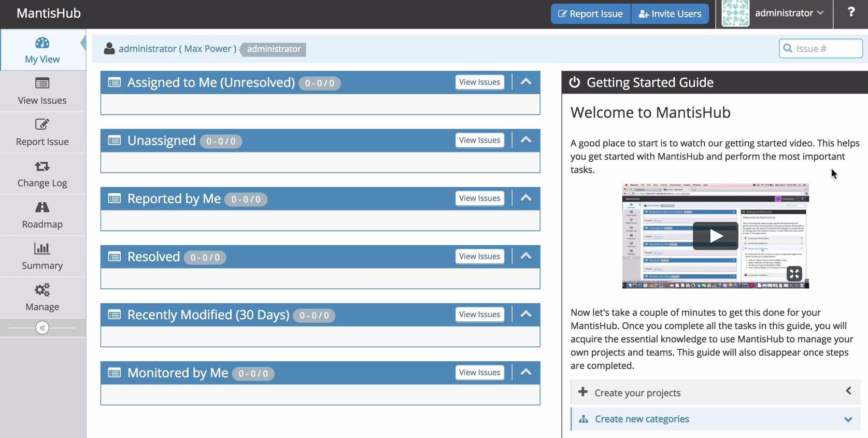Open the Report Issue sidebar item
The height and width of the screenshot is (438, 868).
tap(42, 133)
